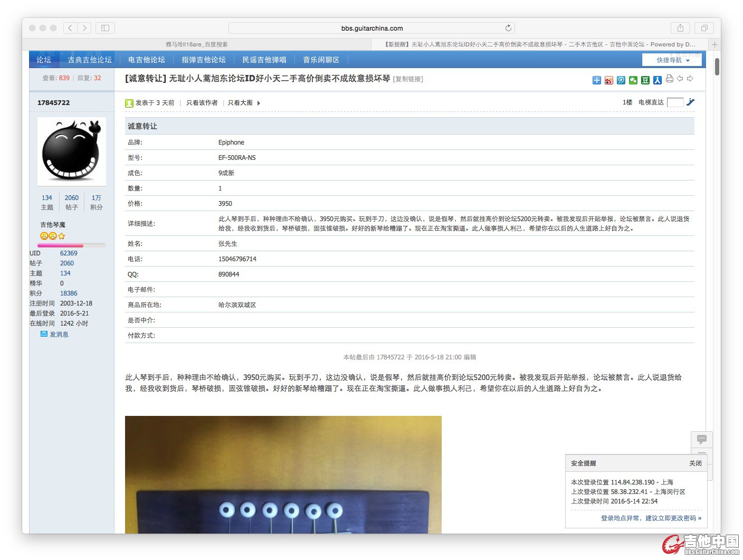Click 积分 18386 link

click(69, 293)
